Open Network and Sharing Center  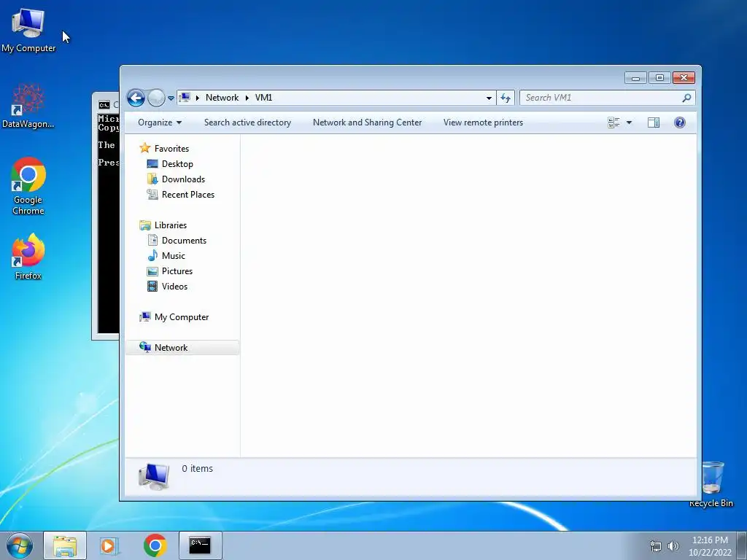point(368,122)
